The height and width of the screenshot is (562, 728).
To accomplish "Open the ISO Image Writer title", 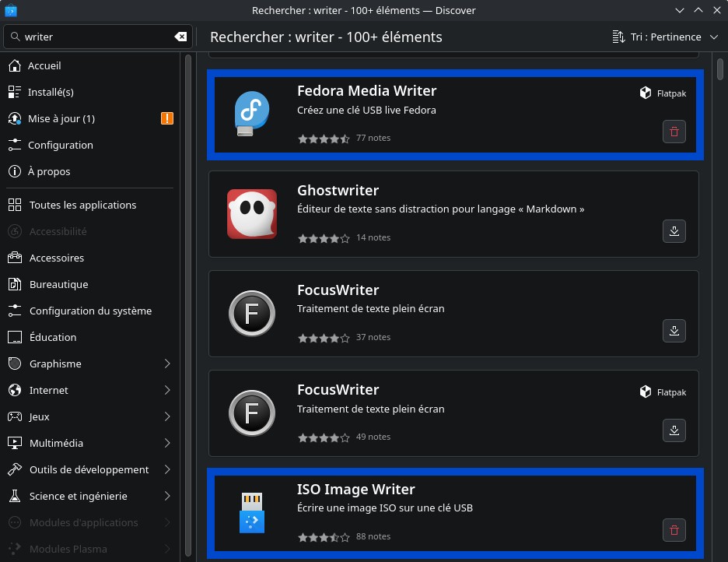I will (356, 489).
